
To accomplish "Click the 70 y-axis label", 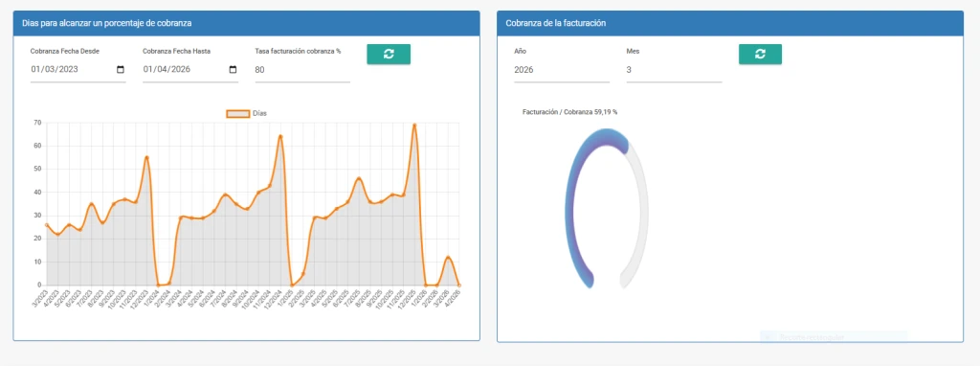I will click(x=38, y=123).
